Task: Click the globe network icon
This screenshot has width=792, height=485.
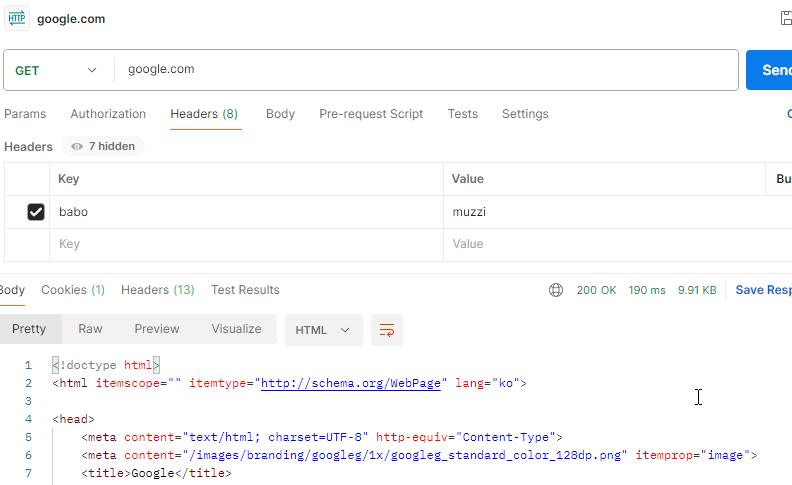Action: 556,290
